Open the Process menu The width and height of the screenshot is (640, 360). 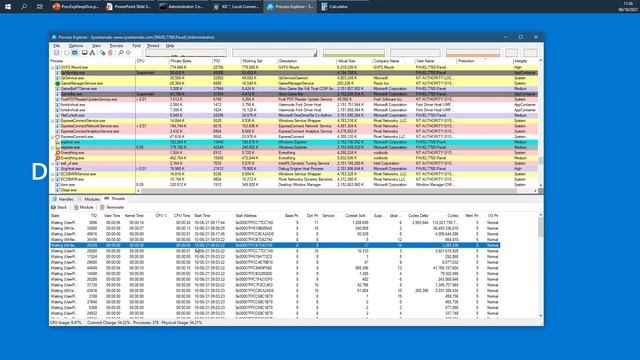click(x=116, y=46)
